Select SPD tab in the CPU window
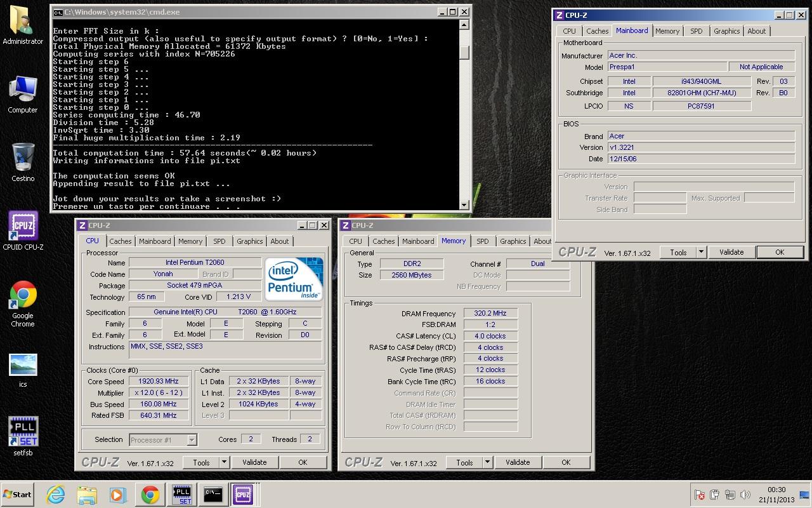 [x=219, y=241]
